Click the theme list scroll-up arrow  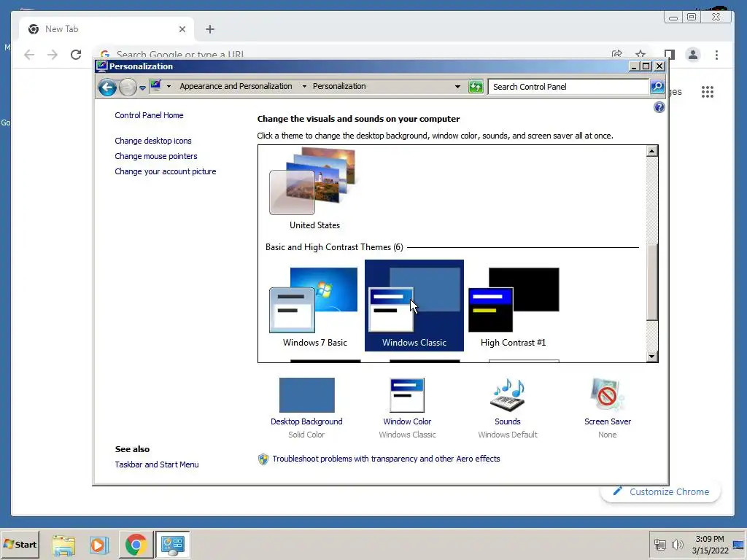tap(651, 152)
